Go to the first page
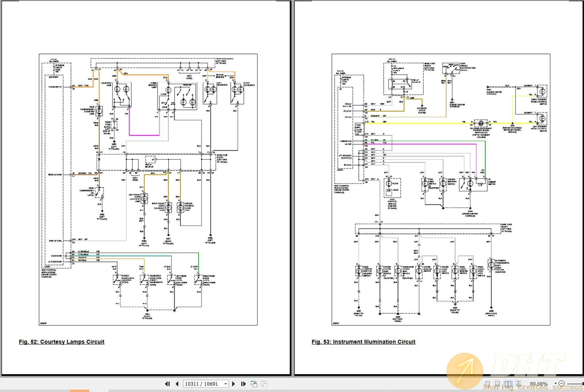Screen dimensions: 584x392 167,384
